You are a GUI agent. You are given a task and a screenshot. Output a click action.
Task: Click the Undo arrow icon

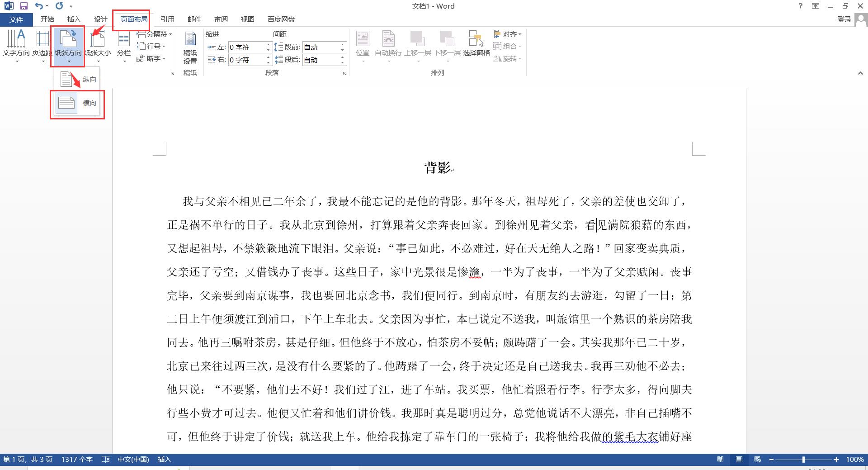39,6
